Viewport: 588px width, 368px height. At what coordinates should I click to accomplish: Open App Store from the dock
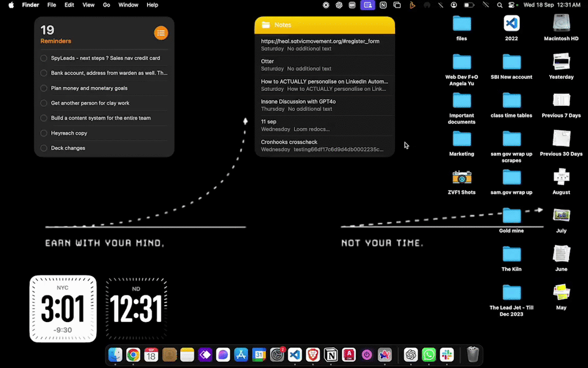(x=241, y=355)
